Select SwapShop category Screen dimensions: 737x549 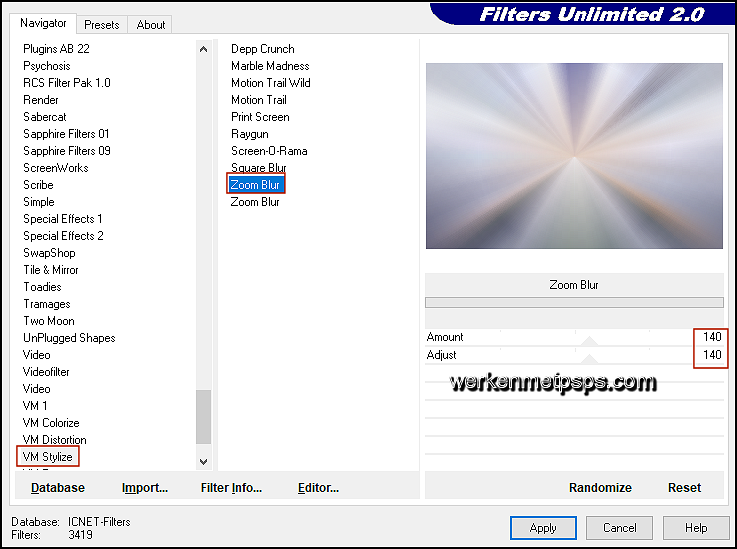tap(49, 253)
